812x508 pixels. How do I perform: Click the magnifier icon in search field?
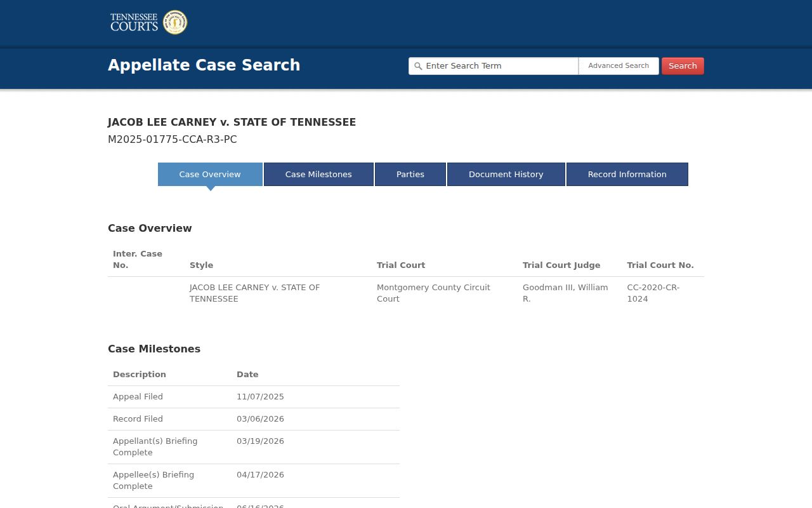[418, 66]
